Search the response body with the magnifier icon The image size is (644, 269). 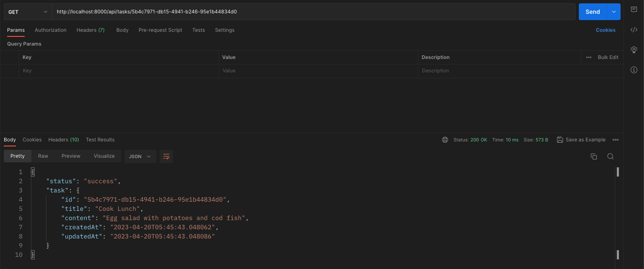610,156
